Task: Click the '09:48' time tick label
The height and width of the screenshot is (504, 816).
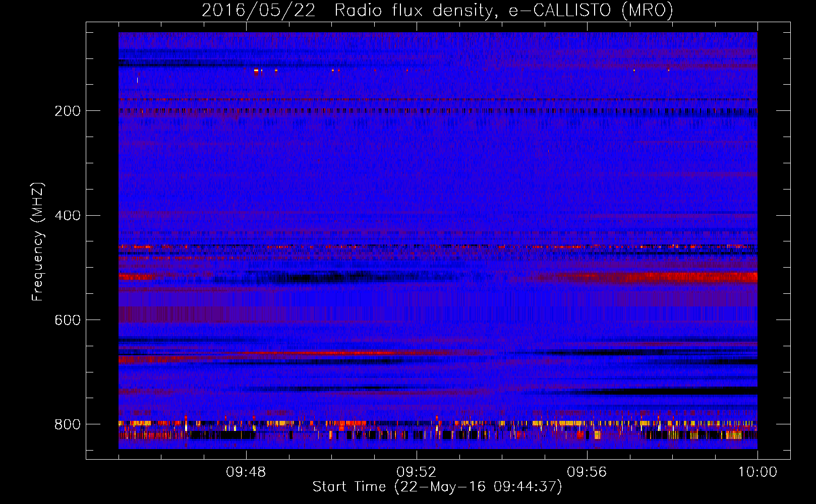Action: coord(246,472)
